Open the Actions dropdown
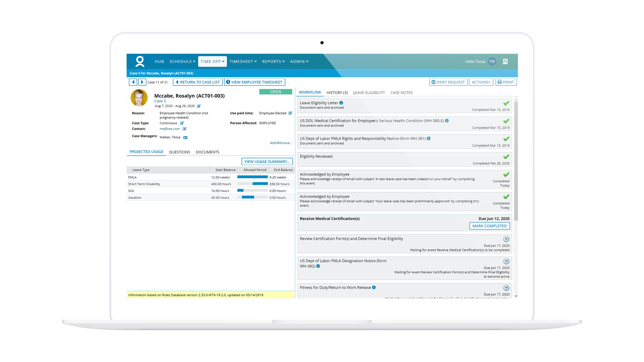644x362 pixels. coord(481,82)
